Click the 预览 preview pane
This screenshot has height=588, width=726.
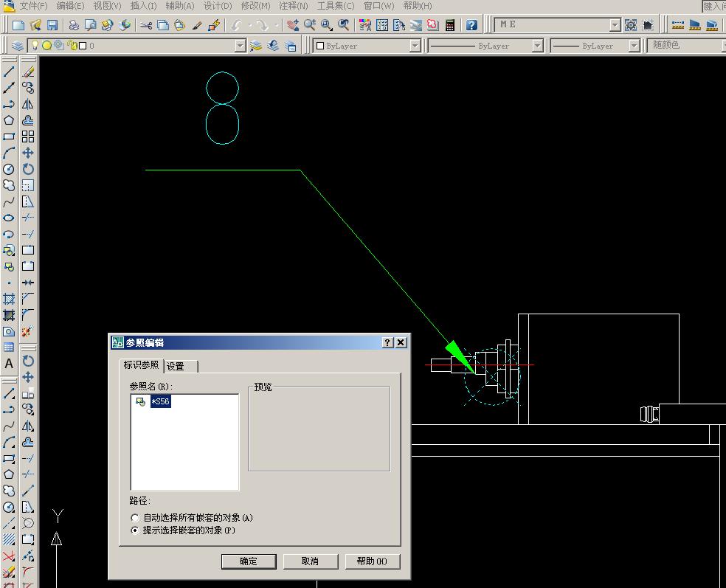tap(319, 429)
